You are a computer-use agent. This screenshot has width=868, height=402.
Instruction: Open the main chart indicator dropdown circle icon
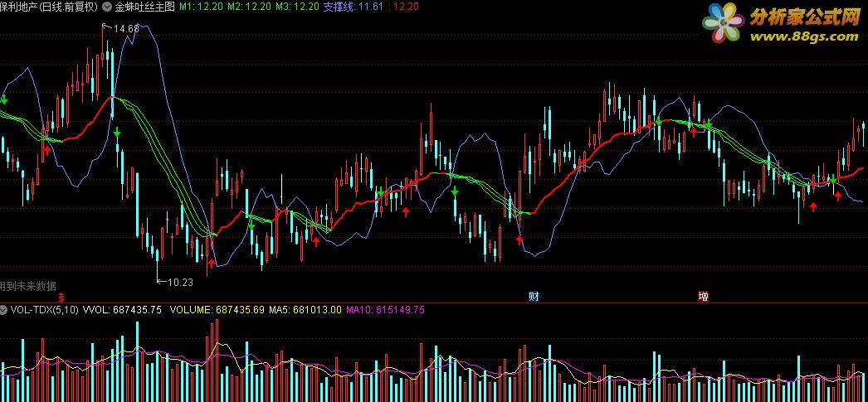(x=107, y=7)
